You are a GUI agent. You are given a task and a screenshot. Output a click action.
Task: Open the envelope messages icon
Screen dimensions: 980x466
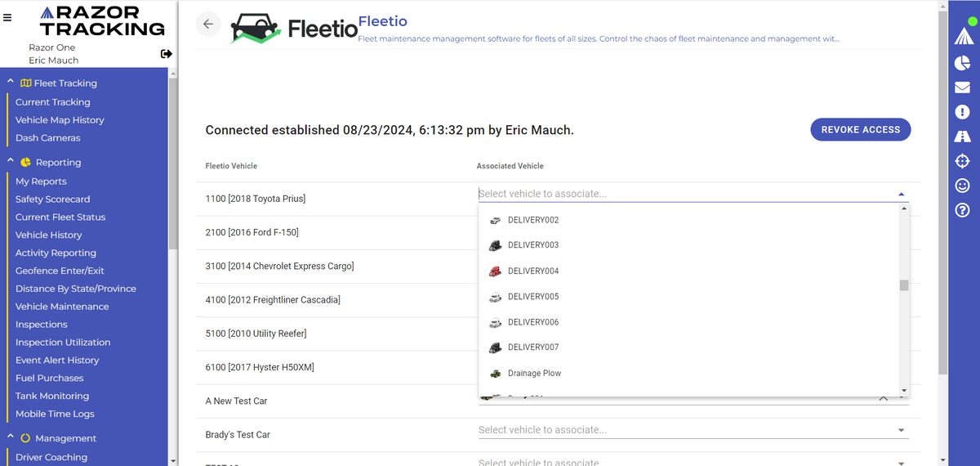click(x=962, y=87)
